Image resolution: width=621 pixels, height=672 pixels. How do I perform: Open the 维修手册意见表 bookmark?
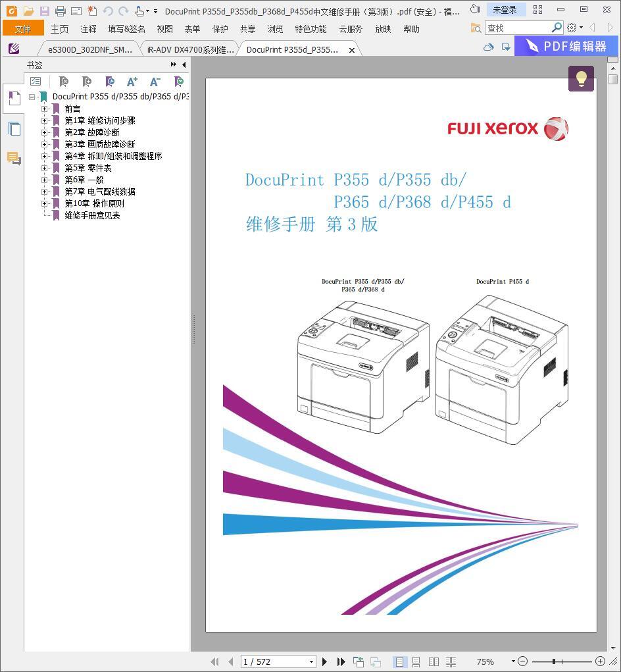(92, 216)
